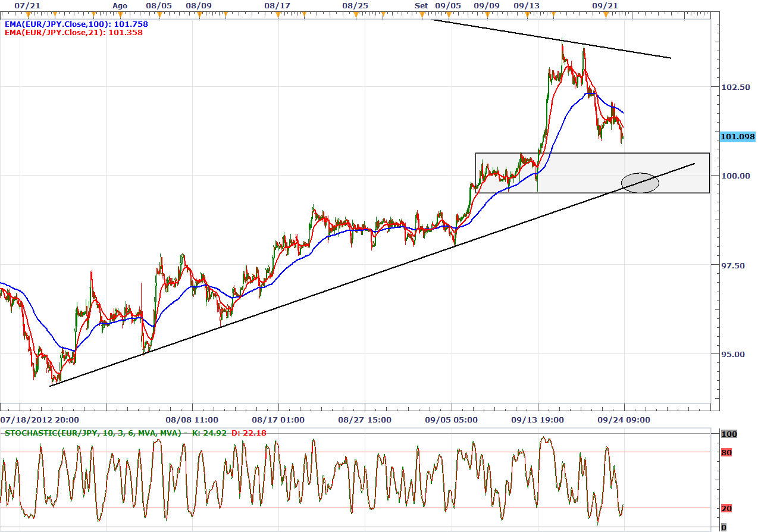Click the 100.00 price axis label

(735, 176)
